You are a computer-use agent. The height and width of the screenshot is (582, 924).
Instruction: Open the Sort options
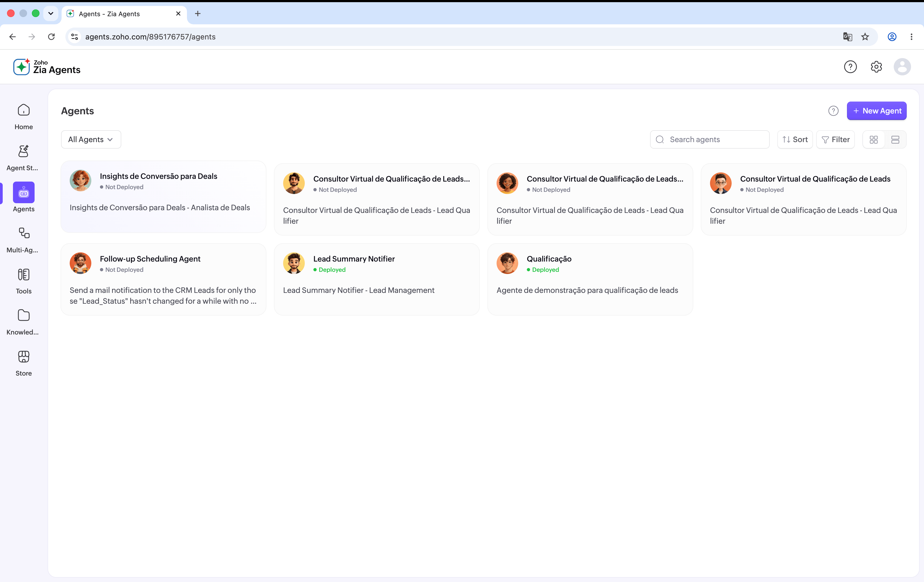point(795,140)
